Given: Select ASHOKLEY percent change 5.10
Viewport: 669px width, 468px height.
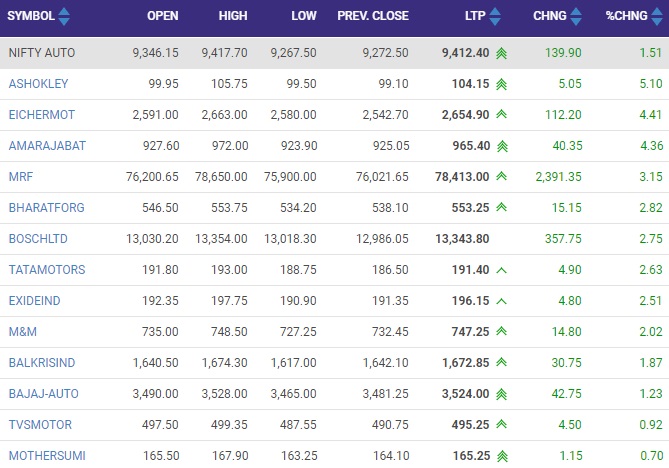Looking at the screenshot, I should (651, 84).
